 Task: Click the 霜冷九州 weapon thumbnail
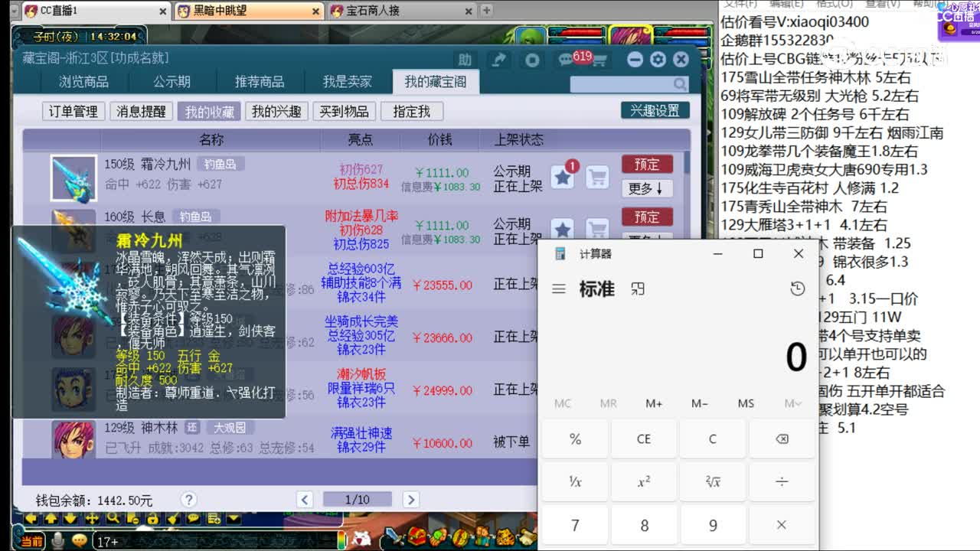click(73, 178)
